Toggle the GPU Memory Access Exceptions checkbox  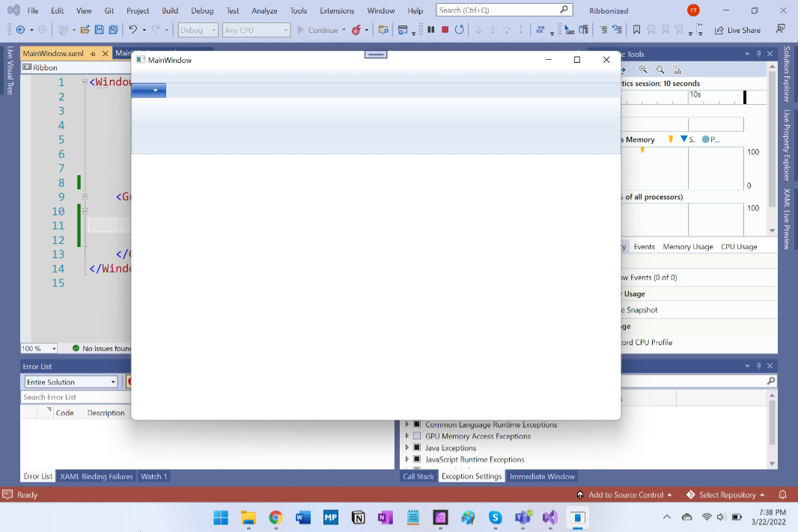(417, 436)
